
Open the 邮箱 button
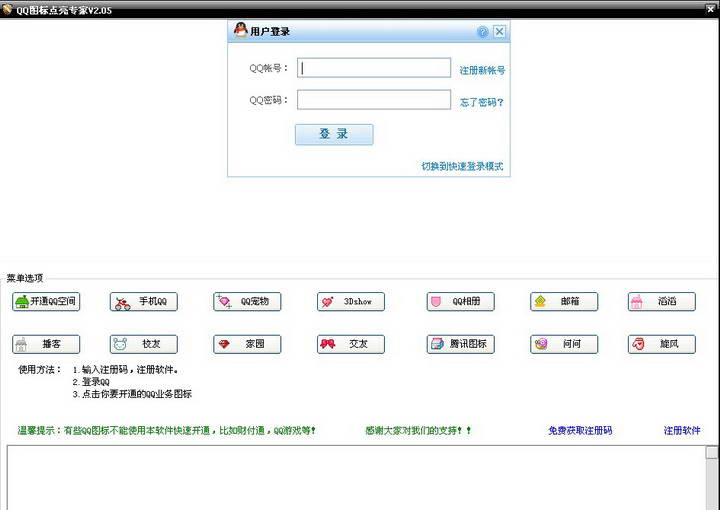(564, 302)
